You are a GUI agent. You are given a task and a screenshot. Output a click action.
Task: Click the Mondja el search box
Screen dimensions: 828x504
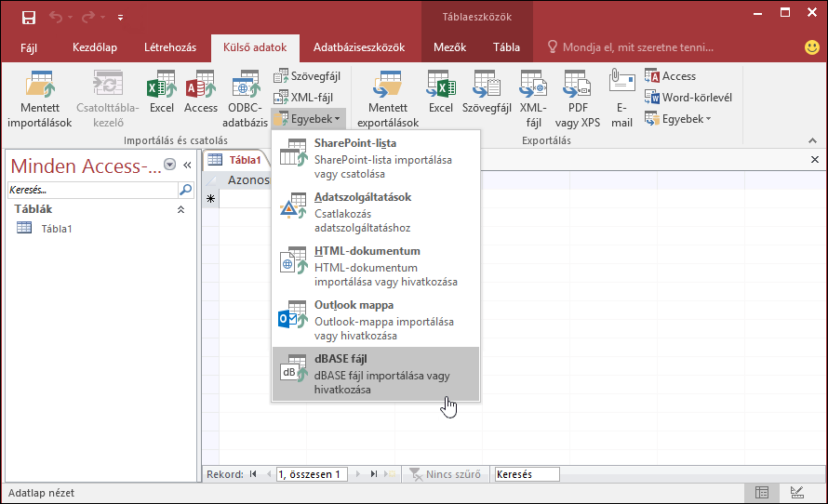[631, 47]
